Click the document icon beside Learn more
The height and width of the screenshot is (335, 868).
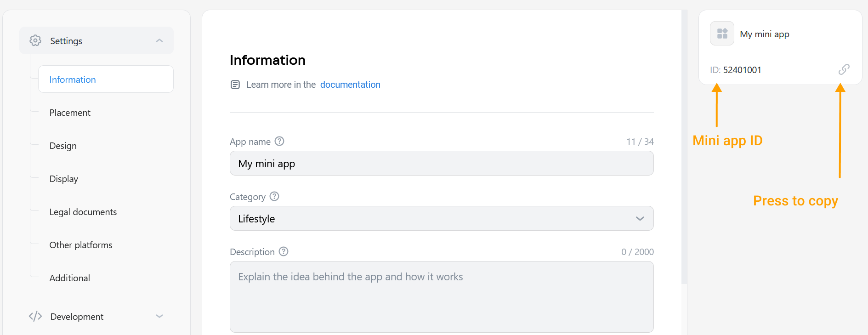click(x=235, y=85)
